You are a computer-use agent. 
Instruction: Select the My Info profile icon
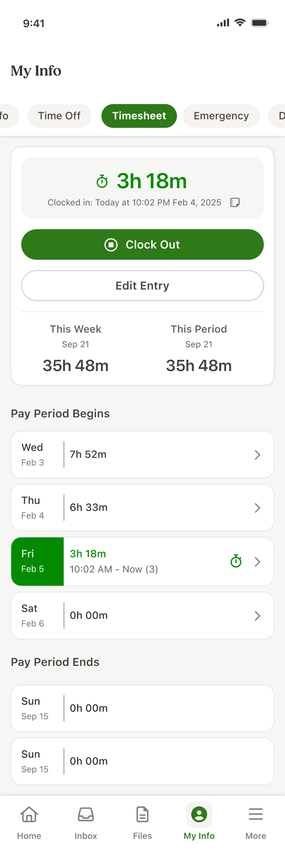pos(199,814)
